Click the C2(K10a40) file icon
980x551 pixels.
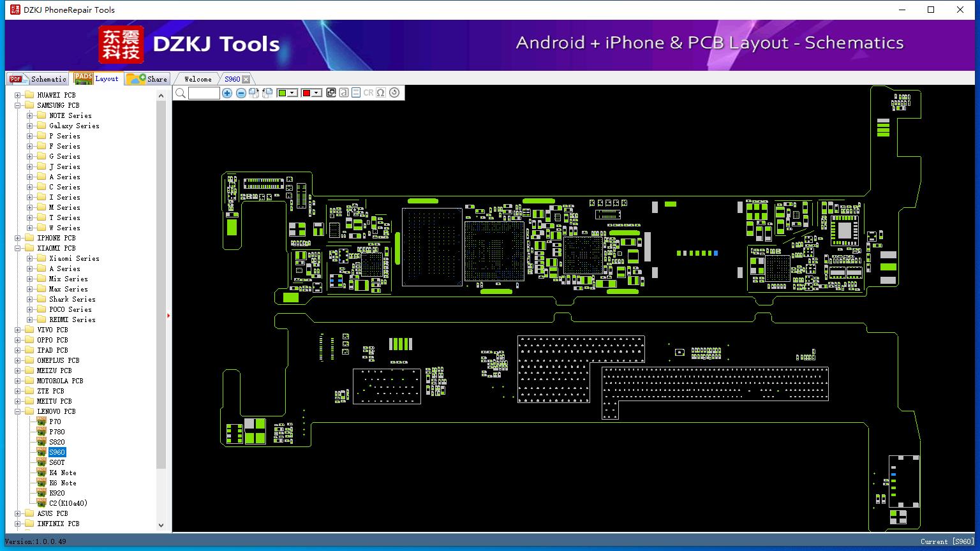[41, 503]
